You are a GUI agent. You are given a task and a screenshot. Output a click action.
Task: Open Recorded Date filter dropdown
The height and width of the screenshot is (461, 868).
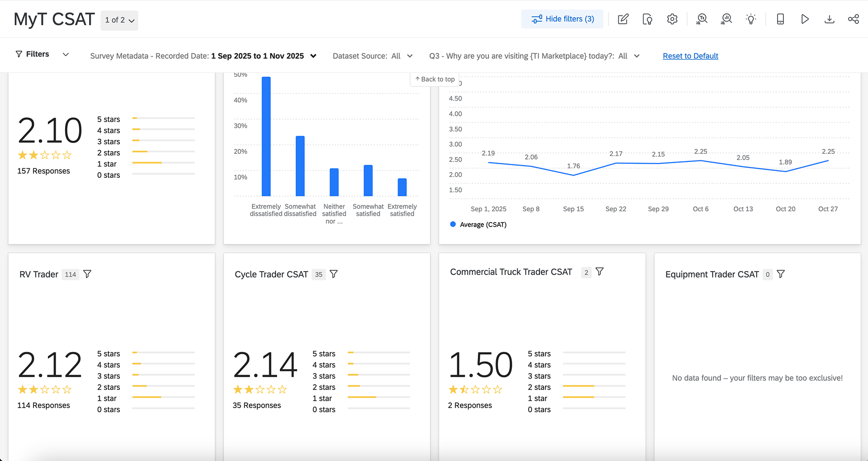tap(203, 56)
